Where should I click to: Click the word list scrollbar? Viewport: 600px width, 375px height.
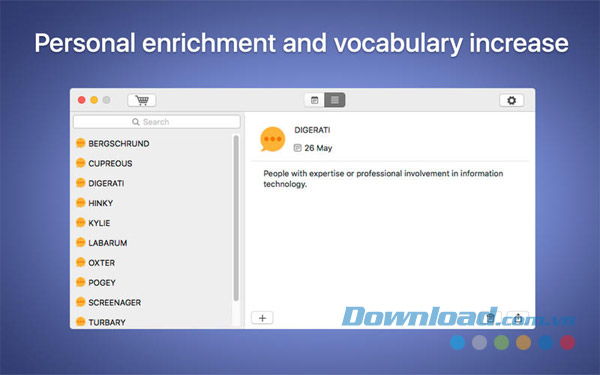click(x=236, y=218)
